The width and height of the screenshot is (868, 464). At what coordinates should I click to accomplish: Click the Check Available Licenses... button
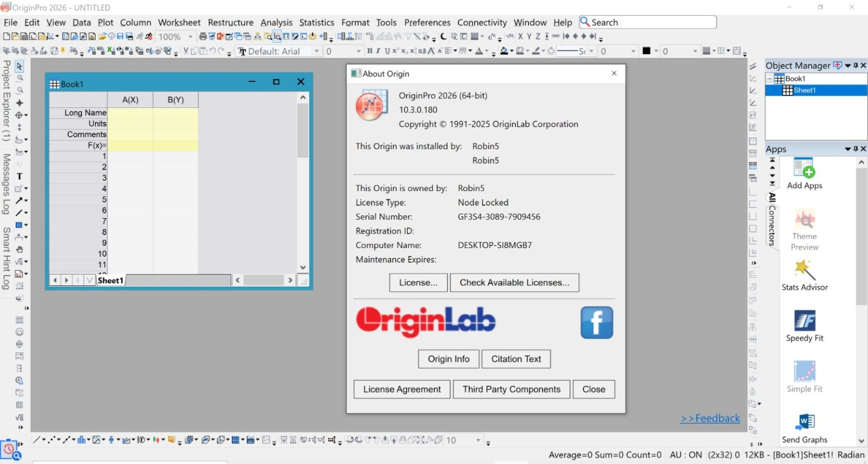[x=514, y=283]
